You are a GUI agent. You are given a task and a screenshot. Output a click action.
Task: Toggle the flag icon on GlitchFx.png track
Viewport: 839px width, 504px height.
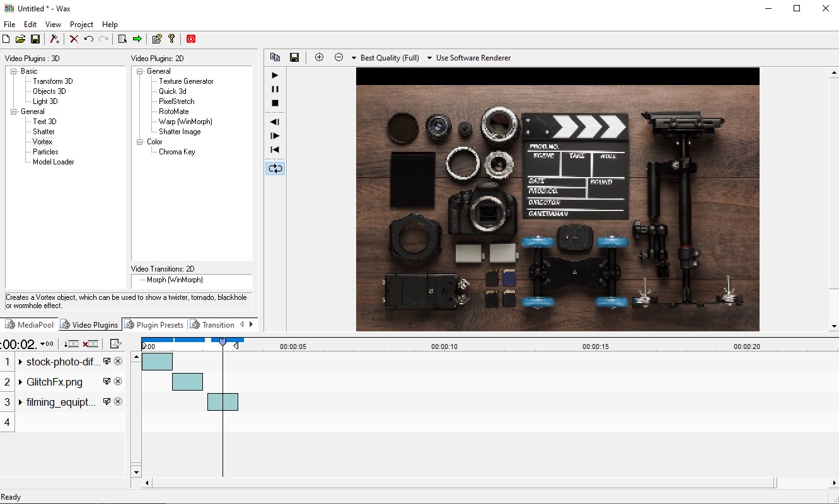108,381
